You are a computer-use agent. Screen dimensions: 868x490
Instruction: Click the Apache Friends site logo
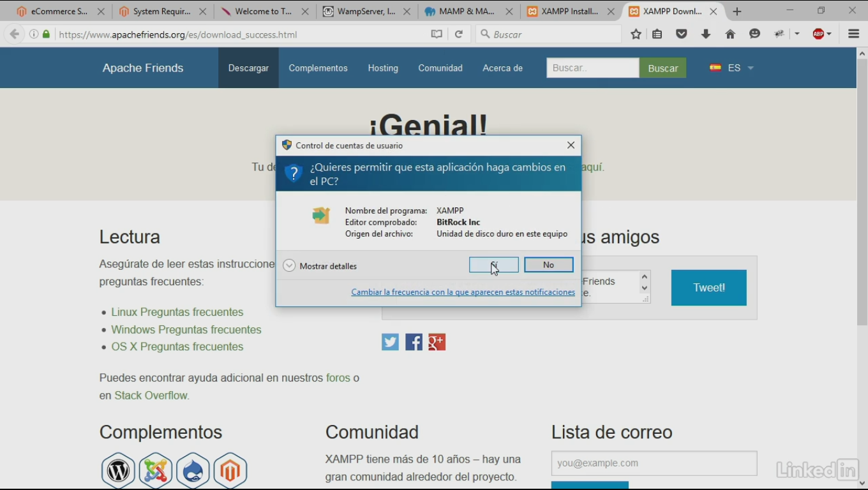point(143,68)
